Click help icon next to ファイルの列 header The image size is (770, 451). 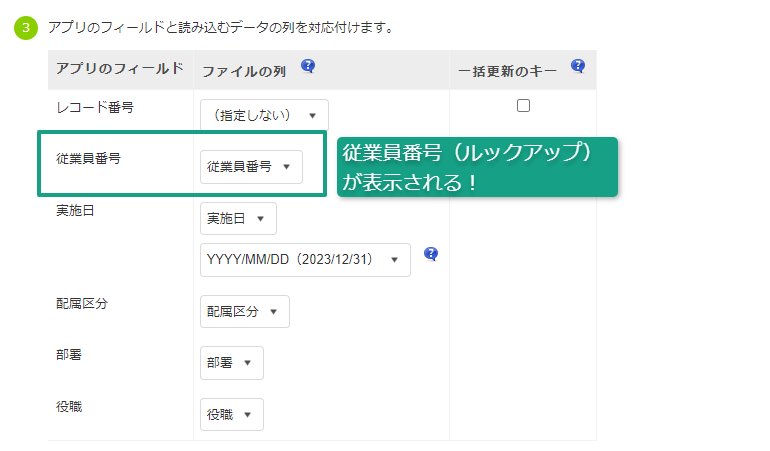tap(308, 66)
